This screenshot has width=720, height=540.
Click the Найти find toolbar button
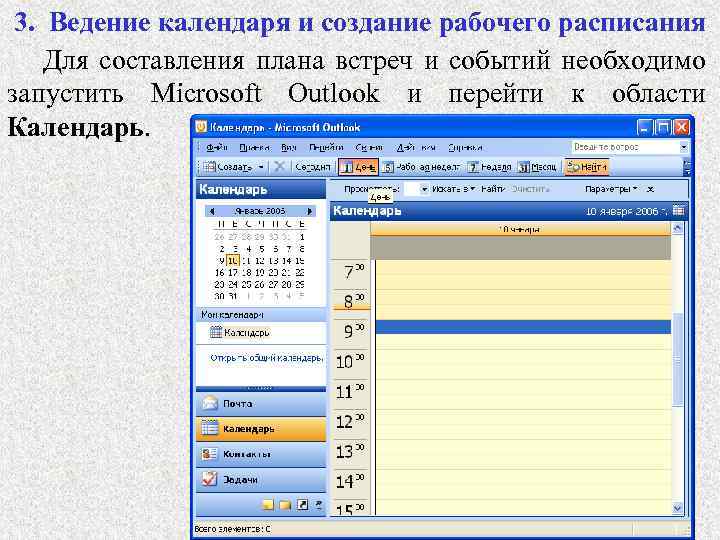(587, 167)
